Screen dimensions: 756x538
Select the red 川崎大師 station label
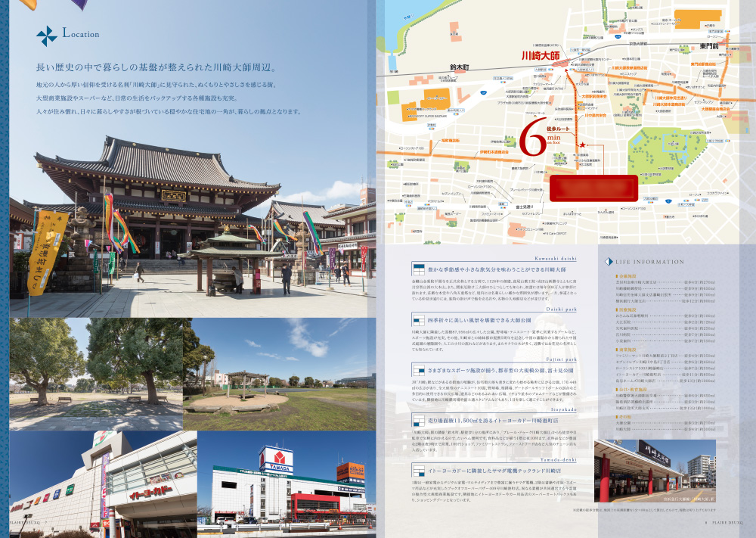541,55
